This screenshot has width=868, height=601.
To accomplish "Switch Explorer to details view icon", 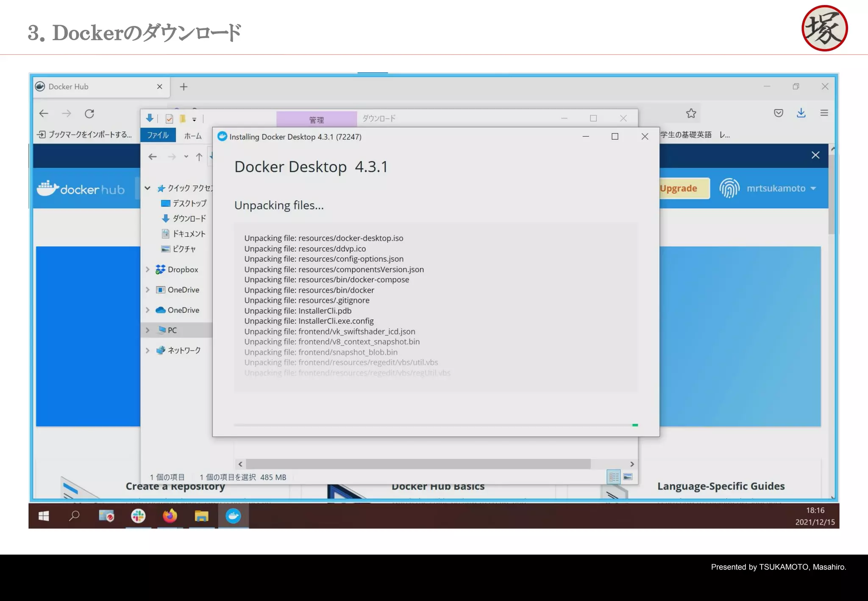I will coord(614,477).
